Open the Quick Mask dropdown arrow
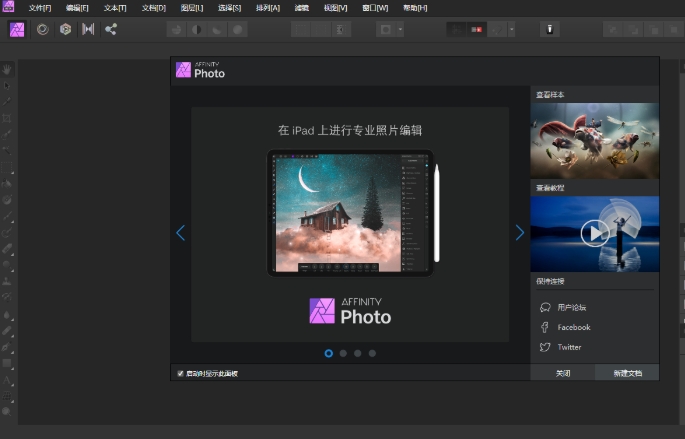Viewport: 685px width, 439px height. (400, 30)
